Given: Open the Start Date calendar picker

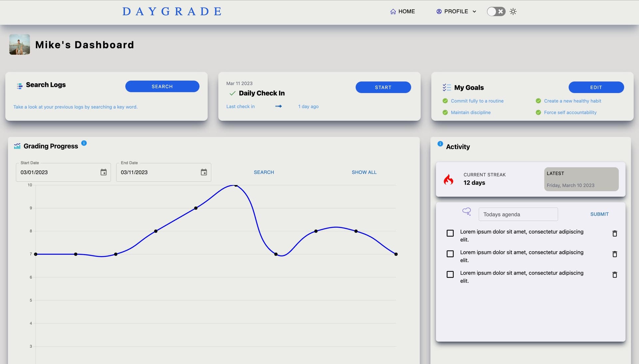Looking at the screenshot, I should tap(104, 172).
